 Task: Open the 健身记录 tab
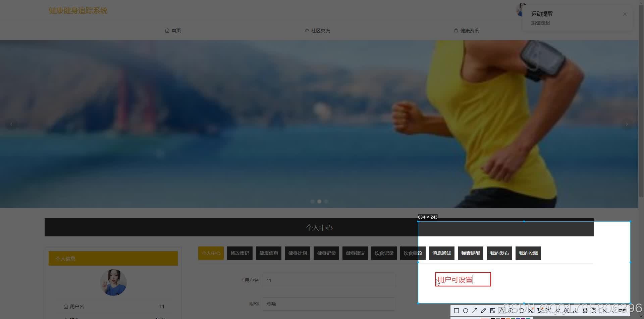(326, 253)
